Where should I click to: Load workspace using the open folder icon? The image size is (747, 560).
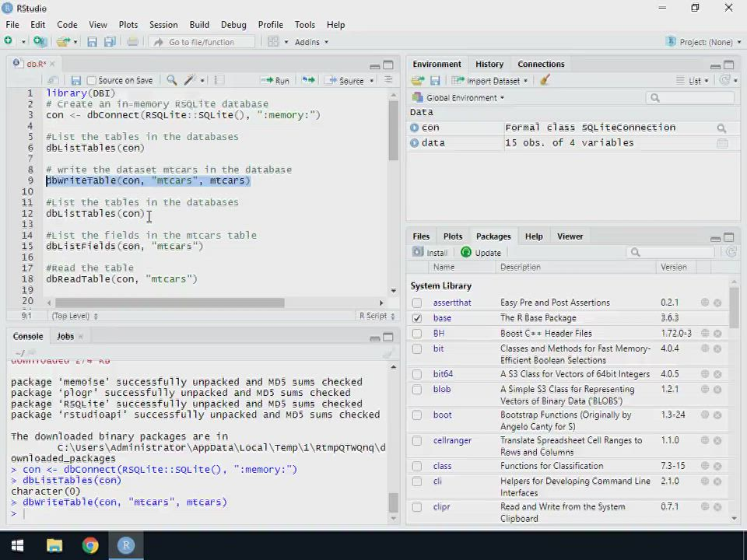418,80
